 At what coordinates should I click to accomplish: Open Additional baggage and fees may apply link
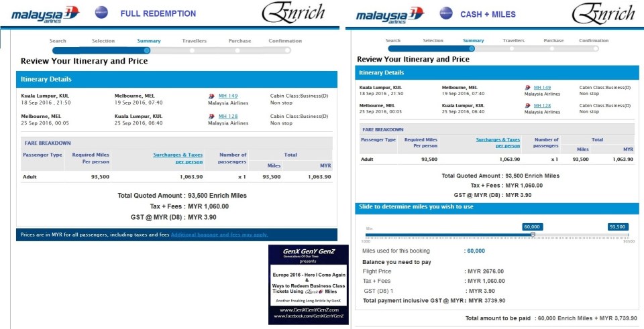(219, 235)
